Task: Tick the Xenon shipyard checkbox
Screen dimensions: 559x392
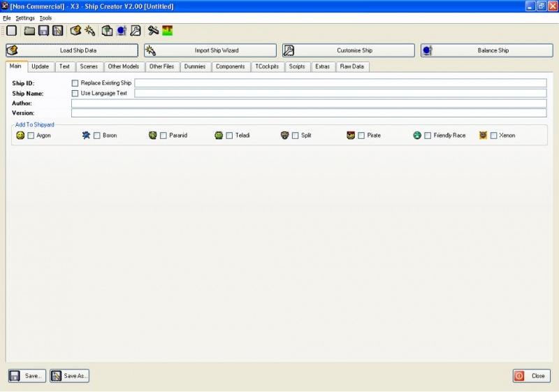Action: tap(494, 136)
